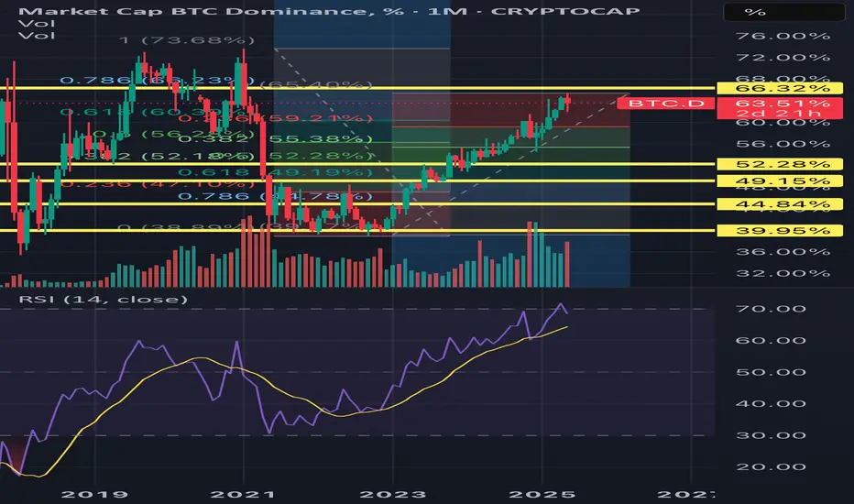Select the 0.382 55.38% Fibonacci level label
Screen dimensions: 854x504
tap(276, 139)
